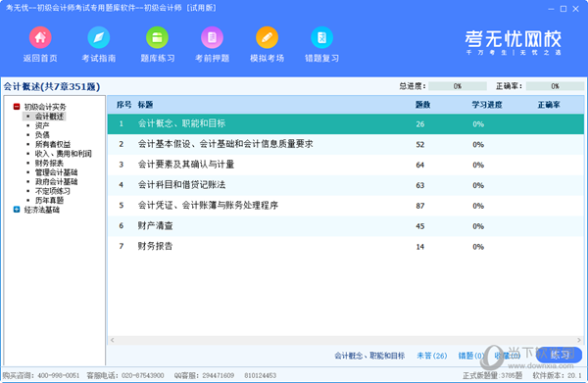
Task: Click the 标题 column header
Action: tap(145, 105)
